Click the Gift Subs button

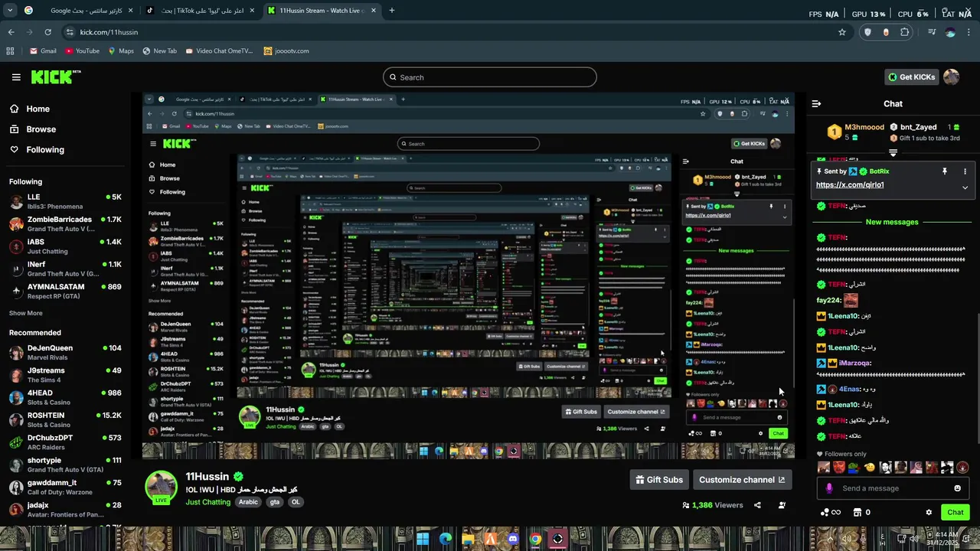pyautogui.click(x=658, y=480)
